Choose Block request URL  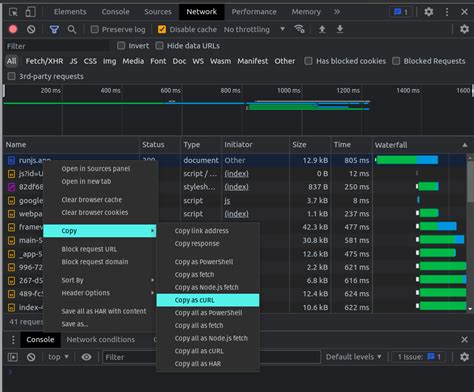[100, 249]
